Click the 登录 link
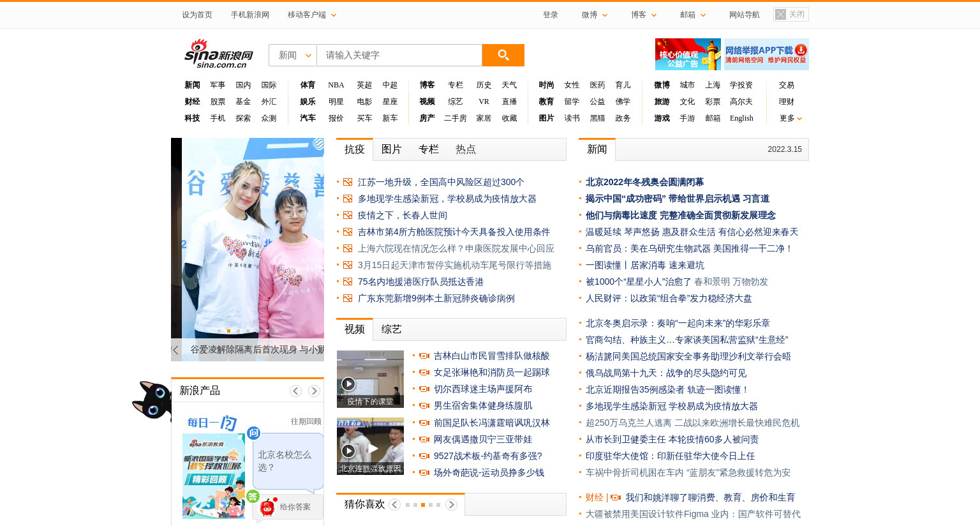 pyautogui.click(x=551, y=15)
